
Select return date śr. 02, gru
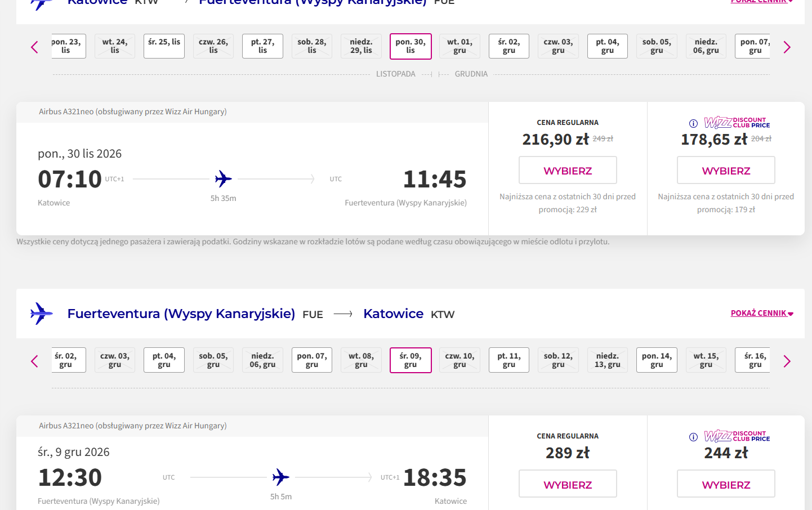pos(68,360)
